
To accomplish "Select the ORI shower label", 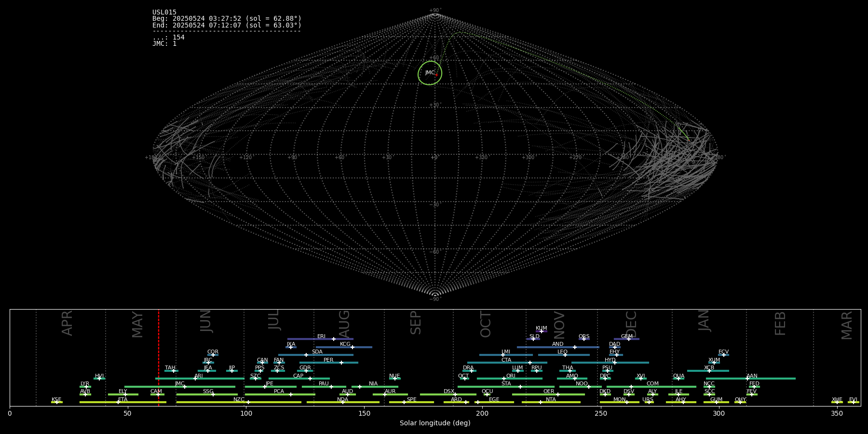I will tap(511, 376).
